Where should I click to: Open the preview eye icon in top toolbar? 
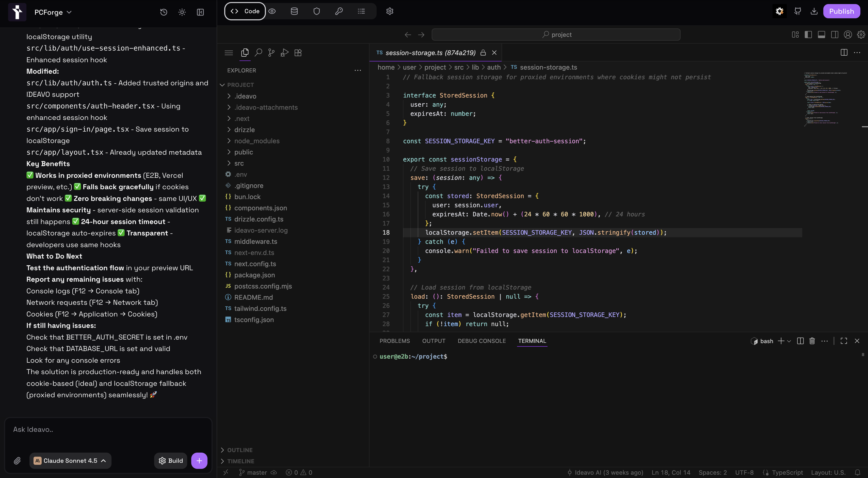(272, 11)
